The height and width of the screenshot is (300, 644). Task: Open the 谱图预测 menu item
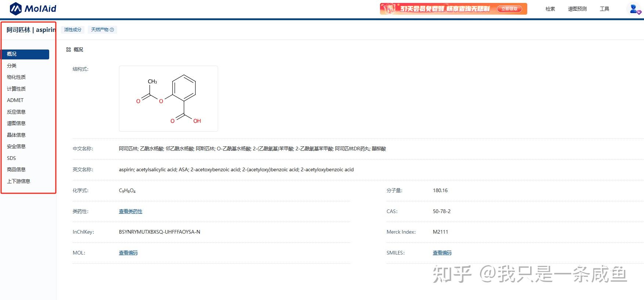[577, 9]
